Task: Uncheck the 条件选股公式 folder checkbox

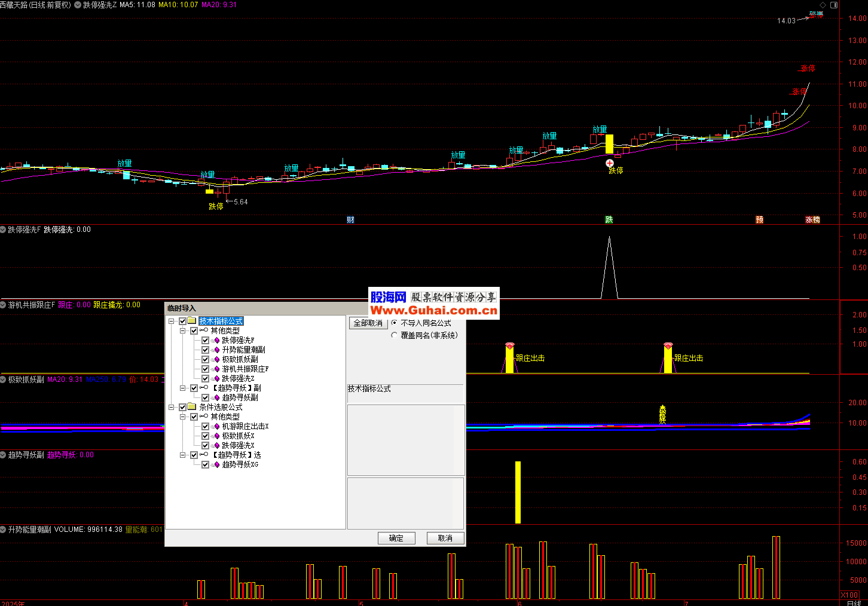Action: (182, 407)
